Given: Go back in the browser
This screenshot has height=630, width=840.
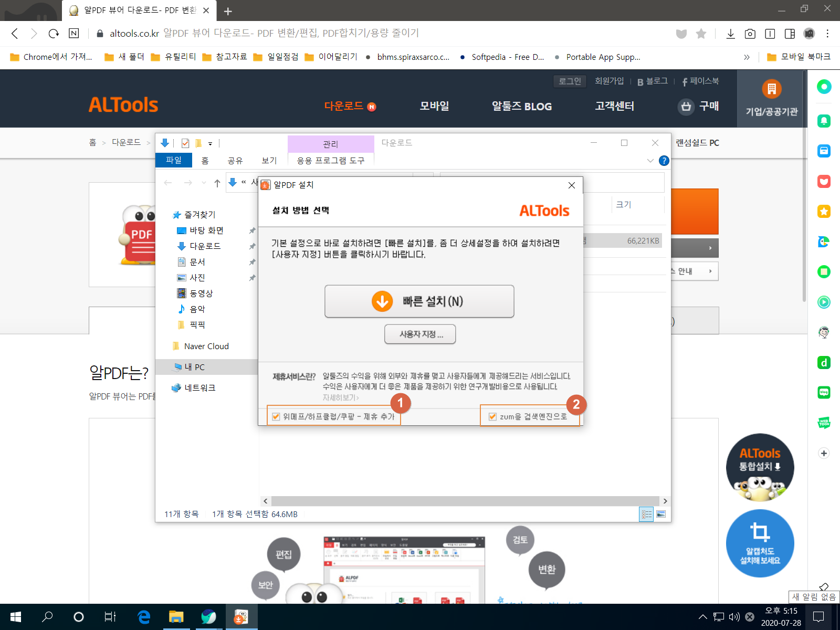Looking at the screenshot, I should 15,34.
